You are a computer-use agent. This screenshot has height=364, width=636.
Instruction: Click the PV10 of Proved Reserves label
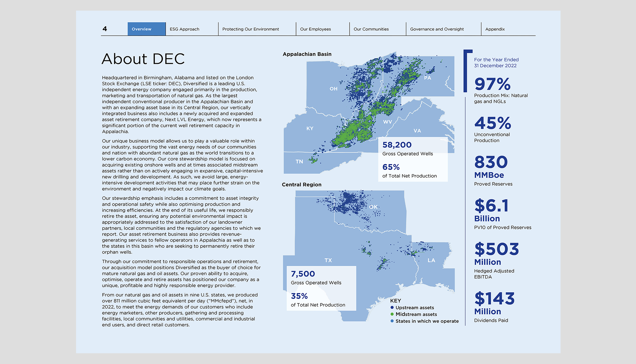pyautogui.click(x=503, y=228)
